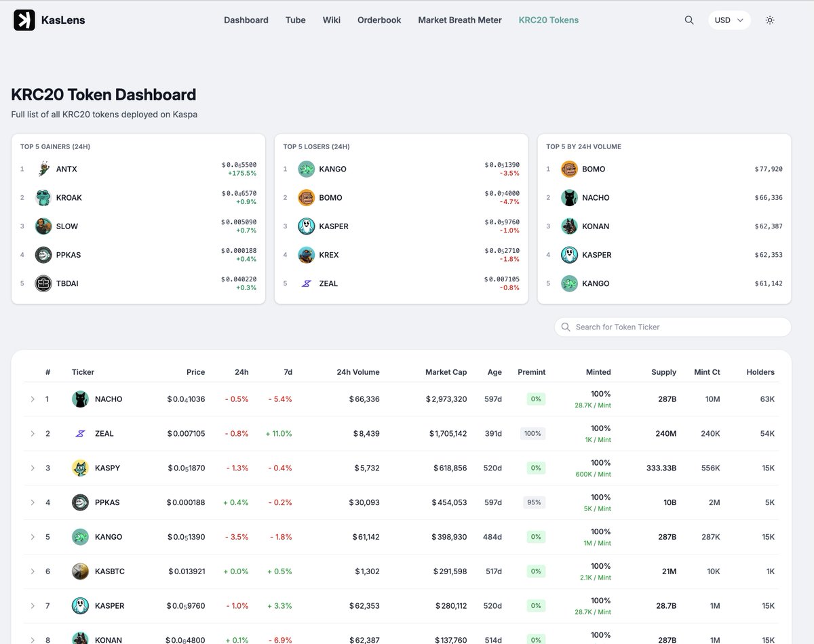Toggle the light/dark theme sun icon
This screenshot has width=814, height=644.
(770, 20)
